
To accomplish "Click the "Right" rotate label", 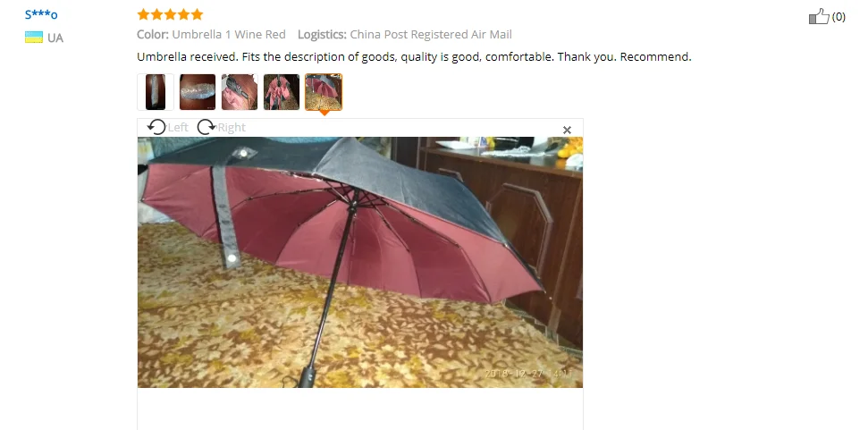I will point(232,127).
